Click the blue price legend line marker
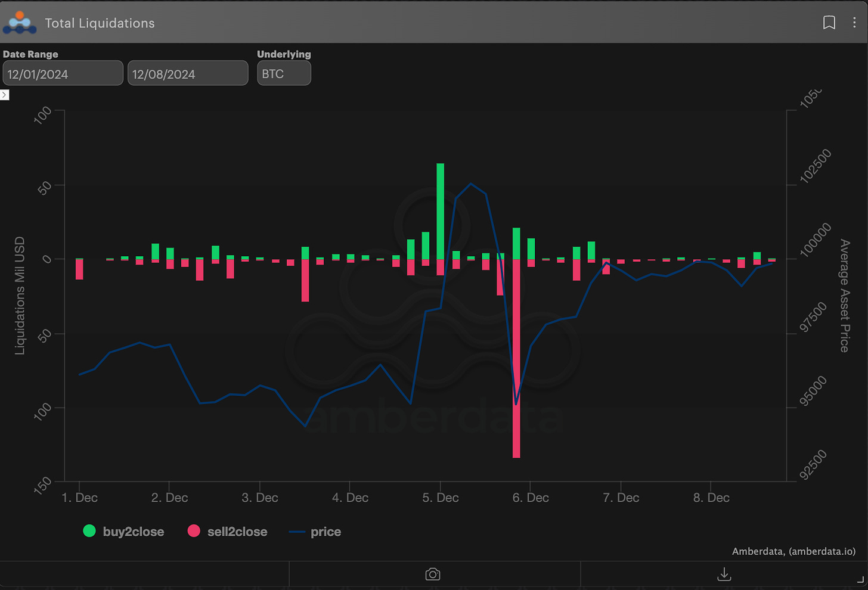This screenshot has width=868, height=590. click(x=297, y=532)
